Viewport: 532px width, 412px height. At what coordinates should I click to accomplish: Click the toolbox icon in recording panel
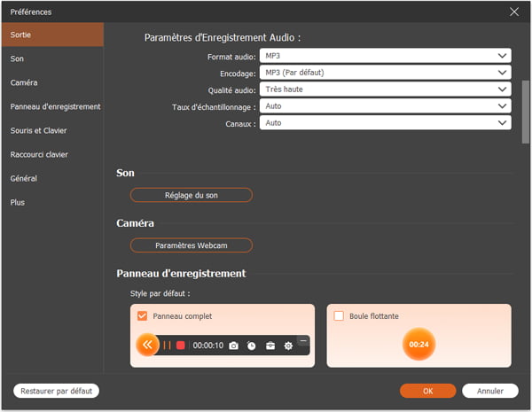click(270, 345)
